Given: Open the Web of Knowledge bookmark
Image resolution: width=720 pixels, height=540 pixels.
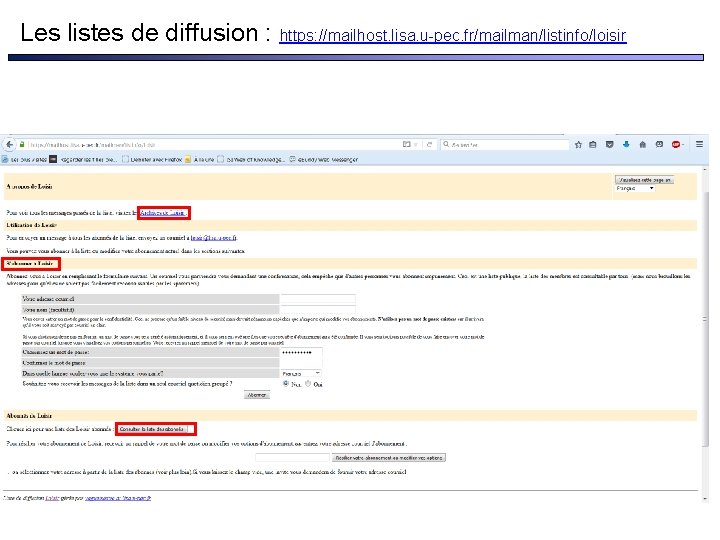Looking at the screenshot, I should click(251, 159).
